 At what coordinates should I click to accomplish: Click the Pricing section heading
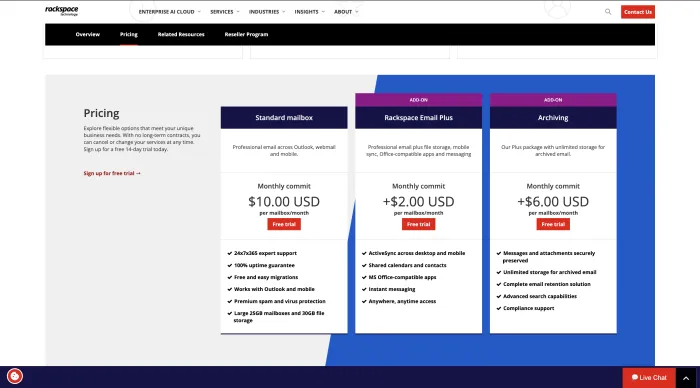click(x=101, y=113)
